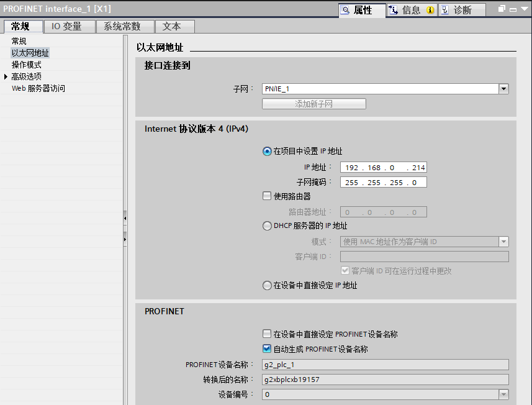Uncheck 自动生成 PROFINET 设备名称
The width and height of the screenshot is (532, 405).
(267, 349)
